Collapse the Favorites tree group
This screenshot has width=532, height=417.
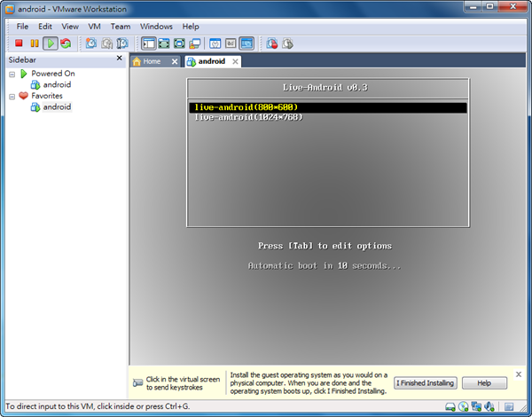pyautogui.click(x=12, y=97)
